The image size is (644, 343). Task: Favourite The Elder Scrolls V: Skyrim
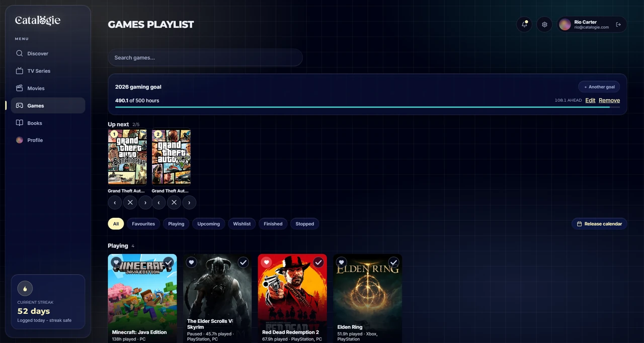click(x=191, y=262)
